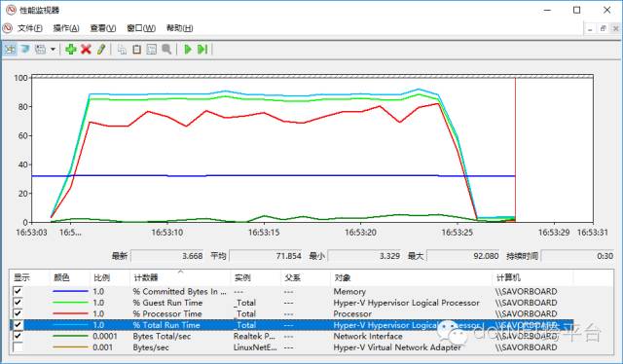
Task: Click the MDI system icon left of 文件
Action: pyautogui.click(x=8, y=28)
